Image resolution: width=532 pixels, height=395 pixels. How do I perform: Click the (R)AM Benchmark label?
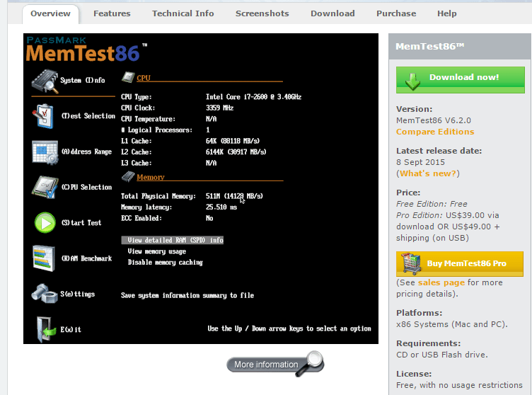[x=86, y=258]
